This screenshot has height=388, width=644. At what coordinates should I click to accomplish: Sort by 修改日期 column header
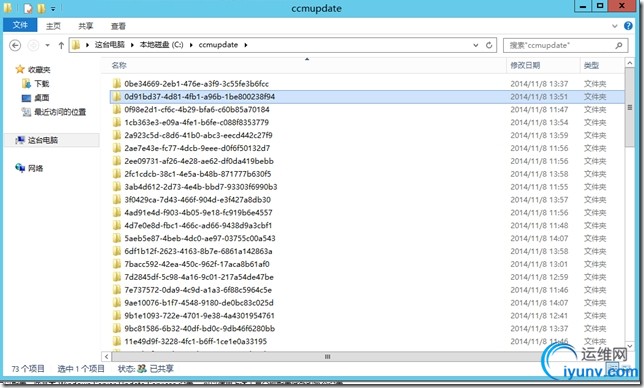pos(525,65)
